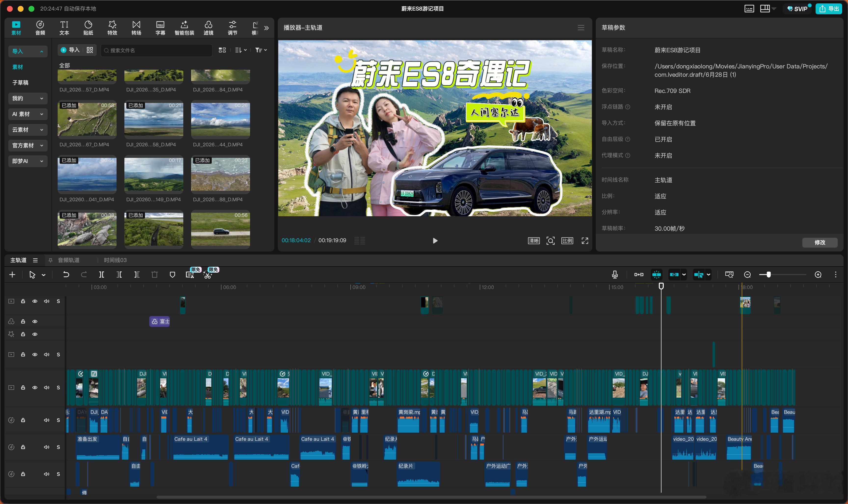Select the split clip tool
This screenshot has width=848, height=504.
click(x=101, y=274)
